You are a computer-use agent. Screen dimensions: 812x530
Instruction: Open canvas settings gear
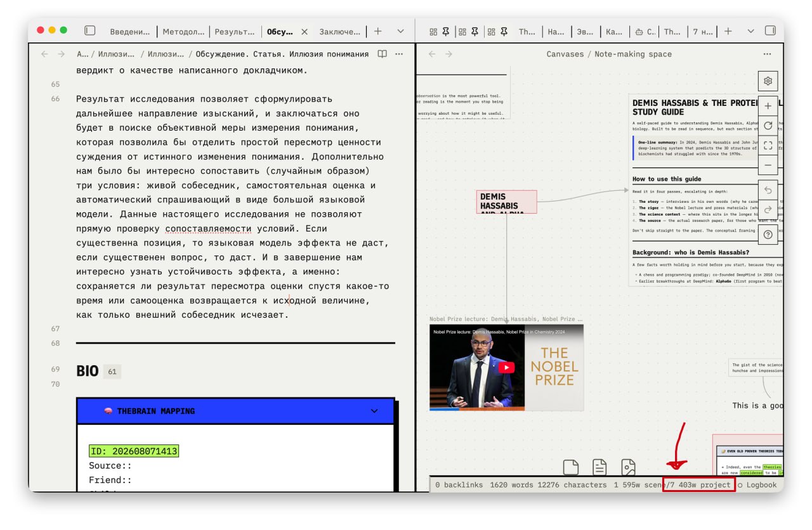click(x=768, y=81)
